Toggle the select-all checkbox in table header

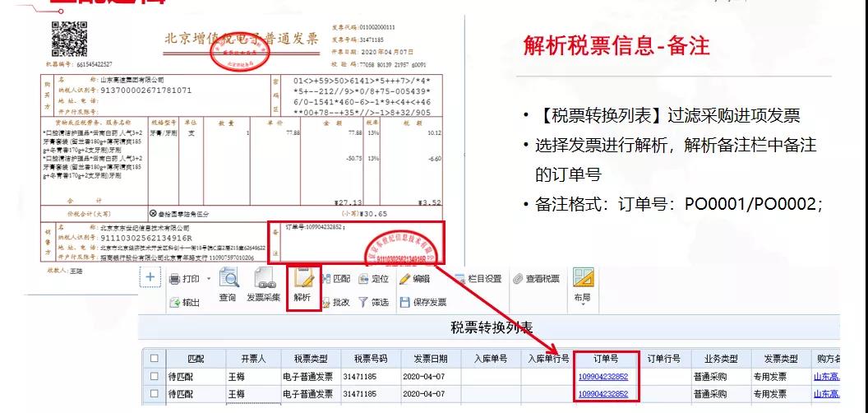pyautogui.click(x=155, y=359)
